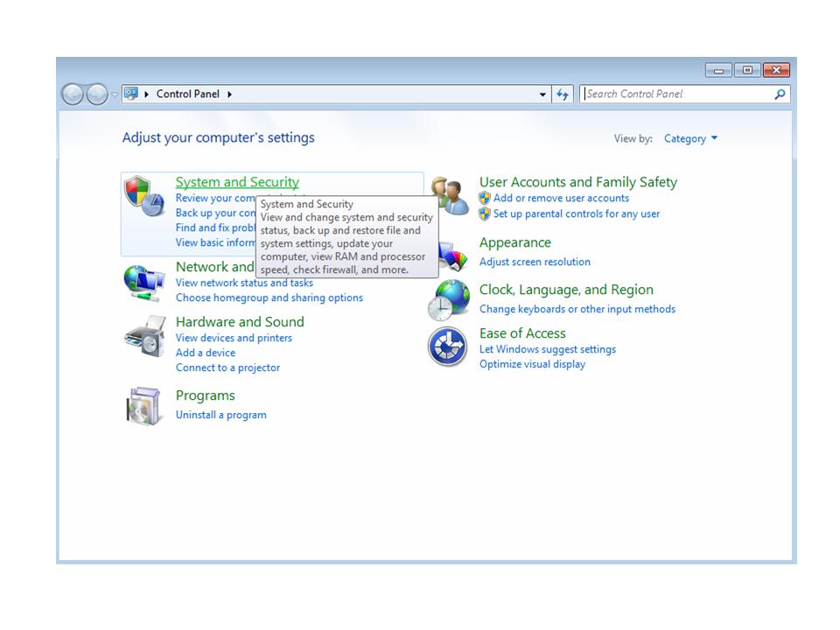840x630 pixels.
Task: Open Hardware and Sound heading
Action: 240,322
